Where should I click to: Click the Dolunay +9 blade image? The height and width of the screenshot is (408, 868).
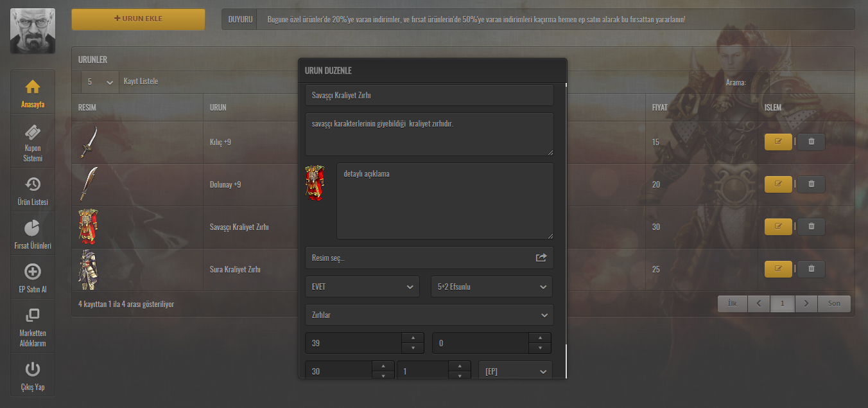pyautogui.click(x=89, y=184)
